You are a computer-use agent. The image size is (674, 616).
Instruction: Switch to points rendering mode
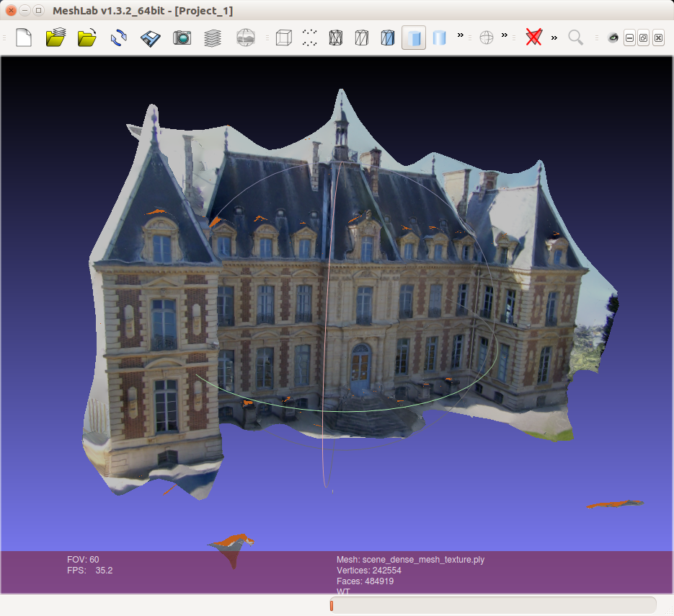pyautogui.click(x=309, y=38)
